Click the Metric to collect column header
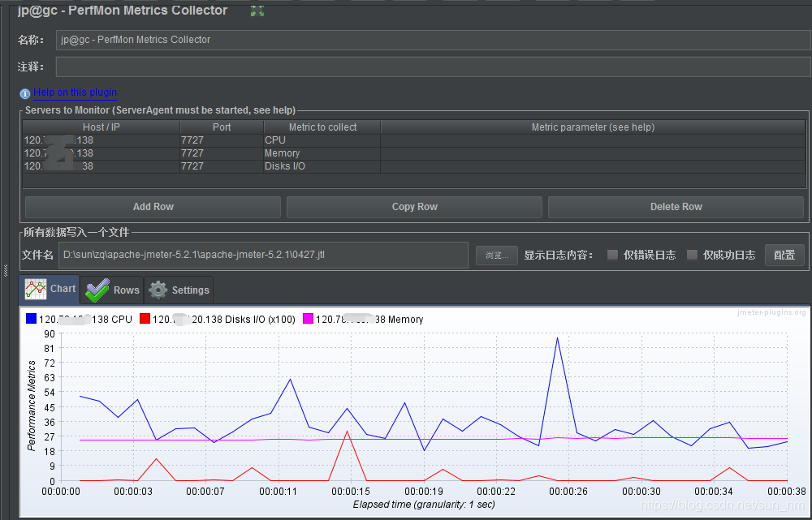This screenshot has width=812, height=520. coord(322,127)
